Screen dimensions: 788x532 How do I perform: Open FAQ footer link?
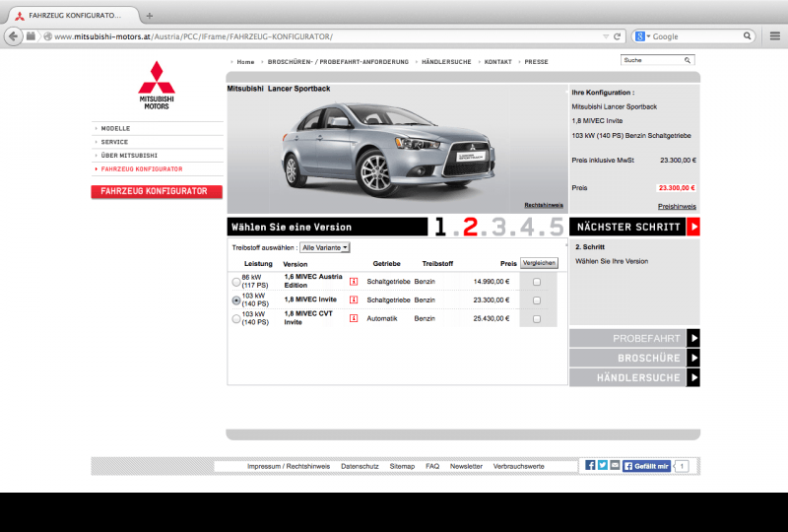point(432,467)
